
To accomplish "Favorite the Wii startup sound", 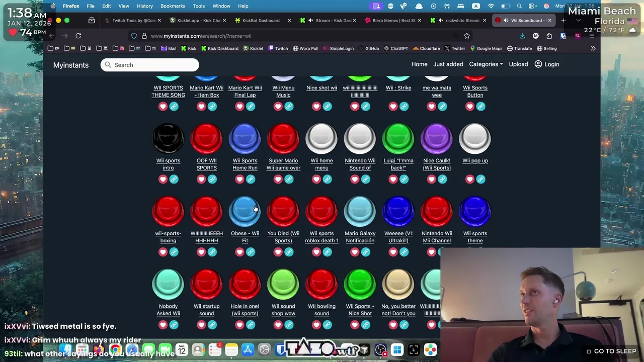I will point(201,325).
